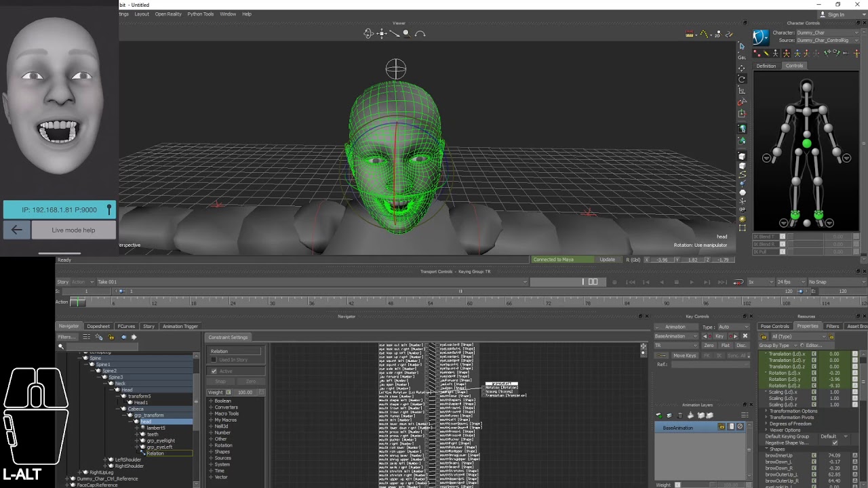Click the delete layer trash icon
The image size is (868, 488).
(680, 415)
